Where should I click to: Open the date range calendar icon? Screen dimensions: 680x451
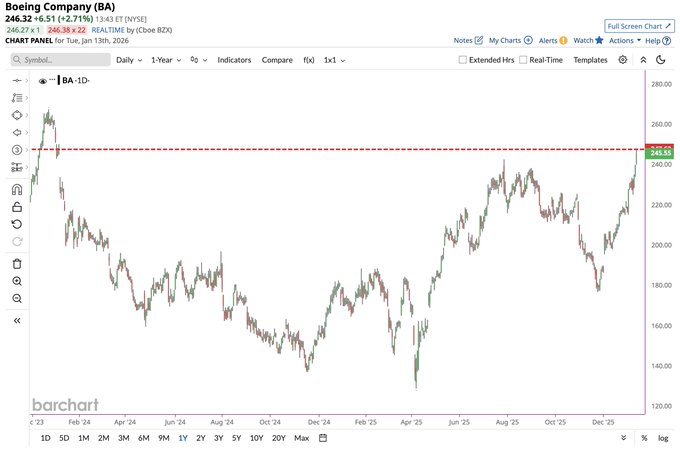[x=323, y=438]
